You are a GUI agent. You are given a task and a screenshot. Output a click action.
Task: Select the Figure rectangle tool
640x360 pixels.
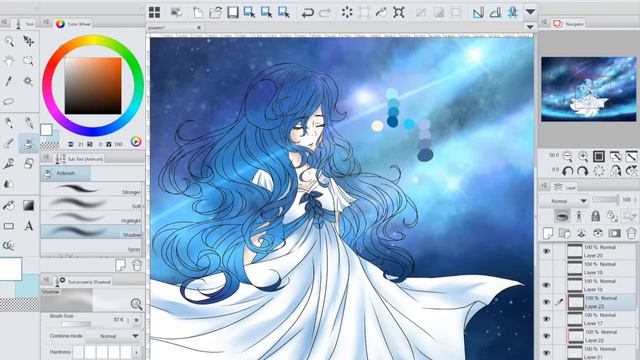click(9, 226)
